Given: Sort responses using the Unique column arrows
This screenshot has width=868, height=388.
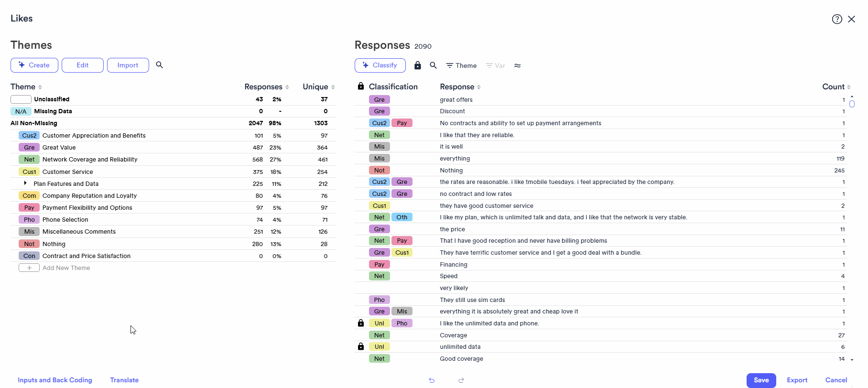Looking at the screenshot, I should 334,86.
